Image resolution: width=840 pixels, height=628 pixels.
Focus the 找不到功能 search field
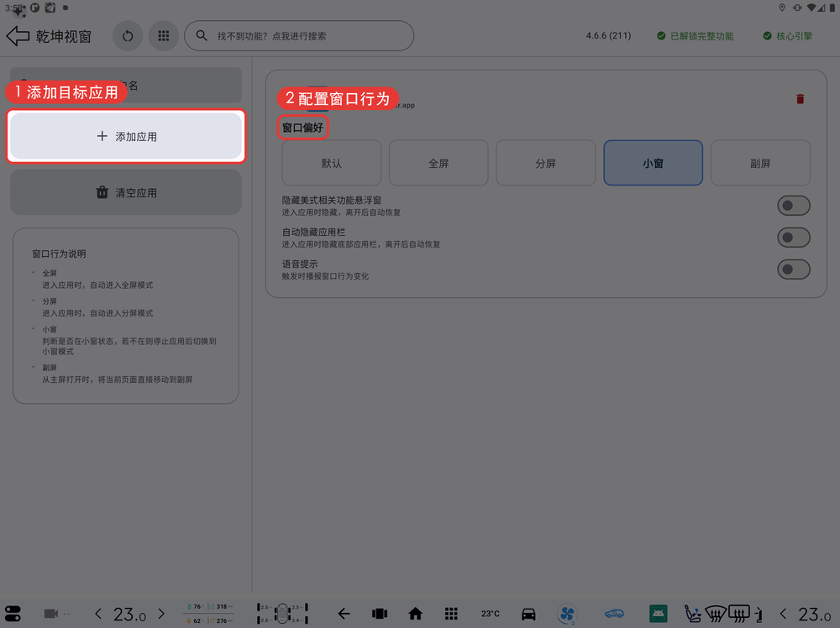pos(299,36)
